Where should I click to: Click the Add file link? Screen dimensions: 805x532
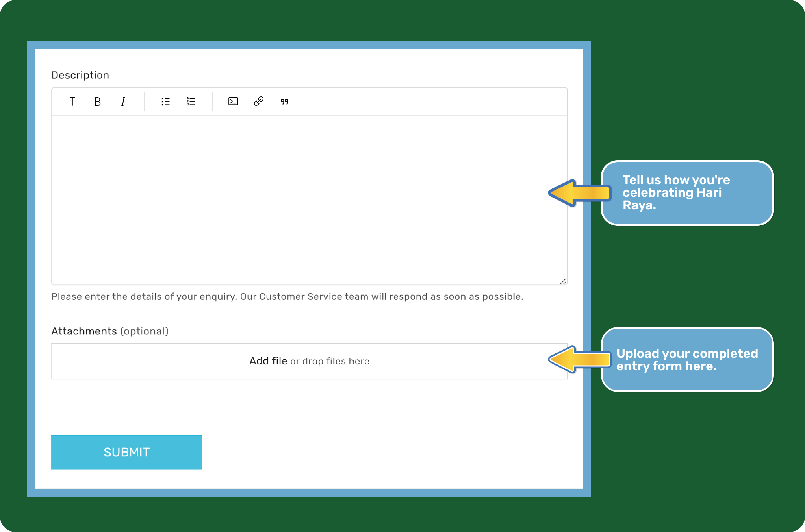pos(268,361)
